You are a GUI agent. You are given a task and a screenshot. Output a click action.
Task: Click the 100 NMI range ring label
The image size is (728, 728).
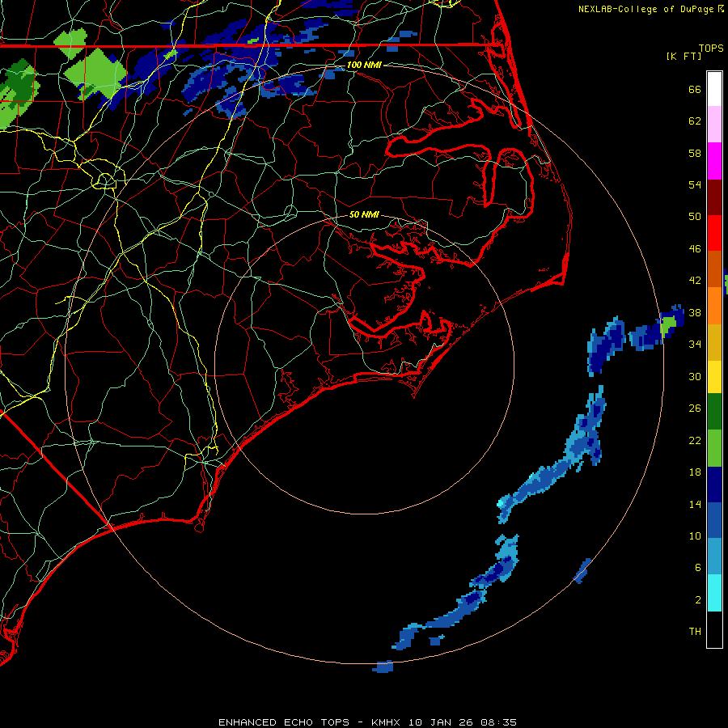[x=364, y=65]
